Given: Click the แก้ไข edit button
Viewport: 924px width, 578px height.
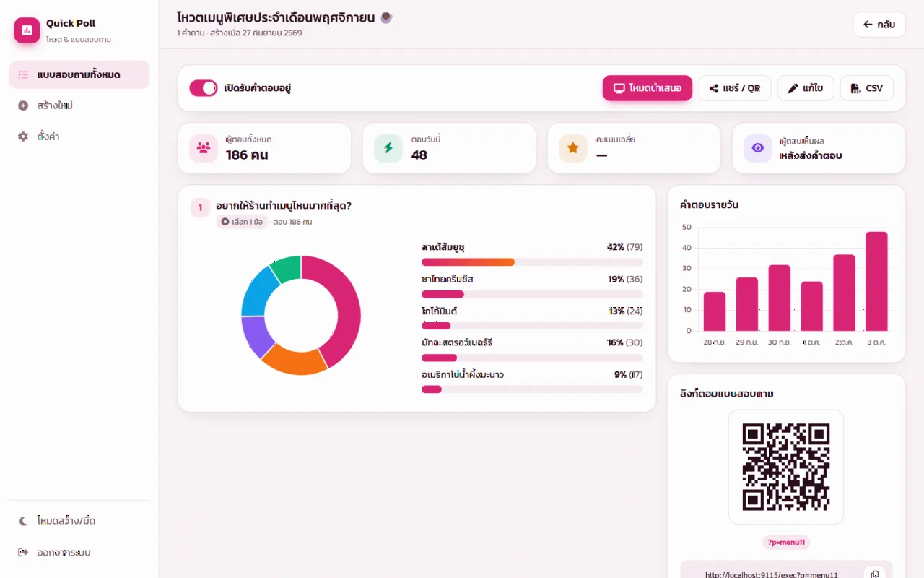Looking at the screenshot, I should click(806, 88).
